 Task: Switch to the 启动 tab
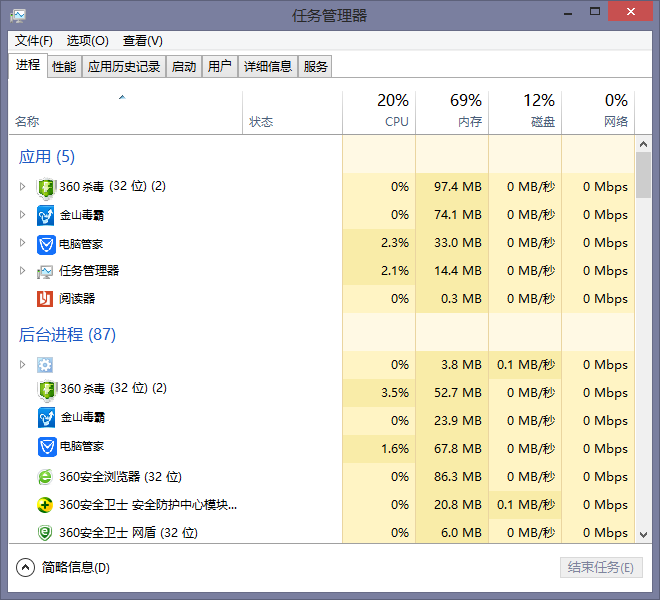click(184, 67)
